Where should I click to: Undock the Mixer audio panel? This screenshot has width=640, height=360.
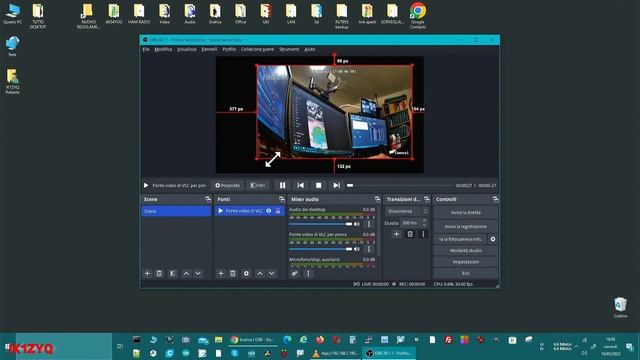click(x=377, y=199)
